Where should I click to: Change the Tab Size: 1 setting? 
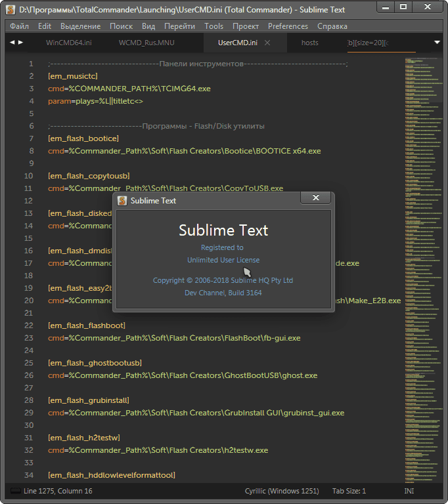tap(349, 491)
